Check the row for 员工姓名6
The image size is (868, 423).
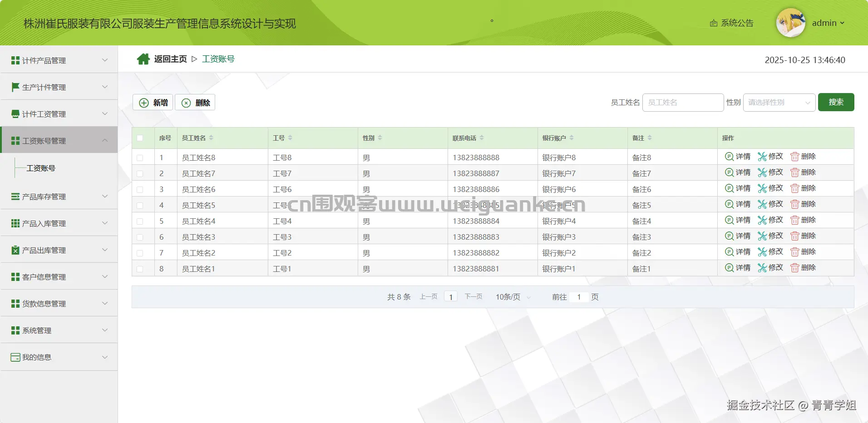click(x=140, y=190)
